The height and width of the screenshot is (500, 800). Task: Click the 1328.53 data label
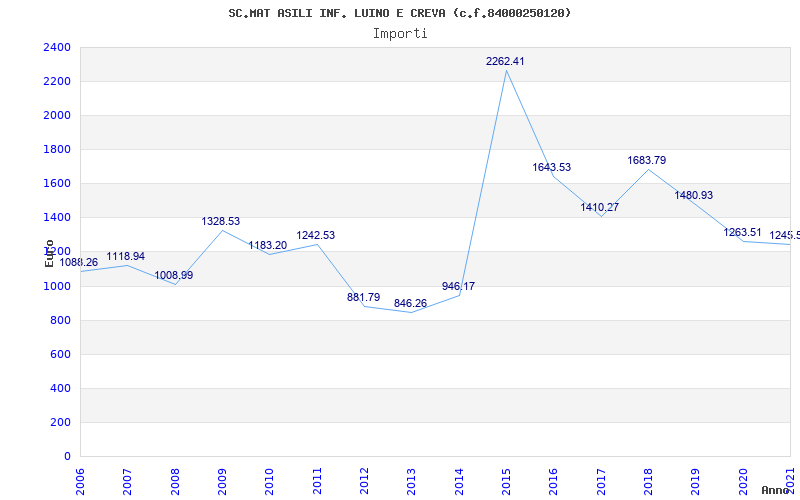220,221
